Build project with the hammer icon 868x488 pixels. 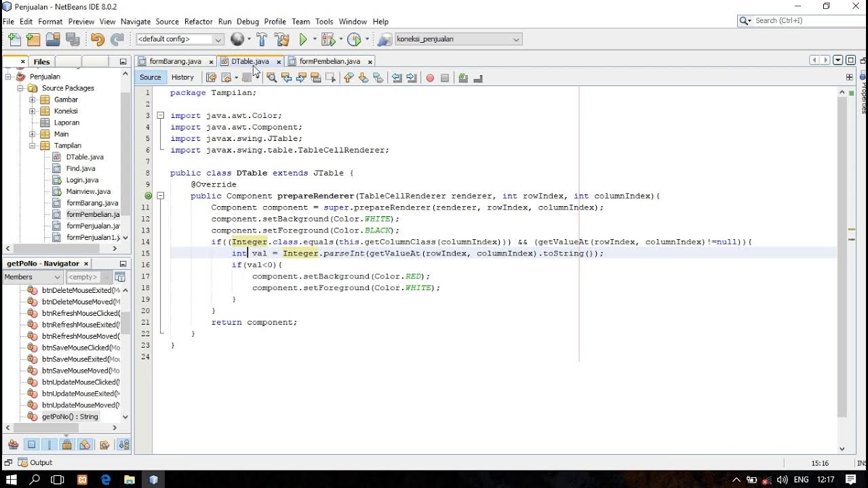click(262, 39)
